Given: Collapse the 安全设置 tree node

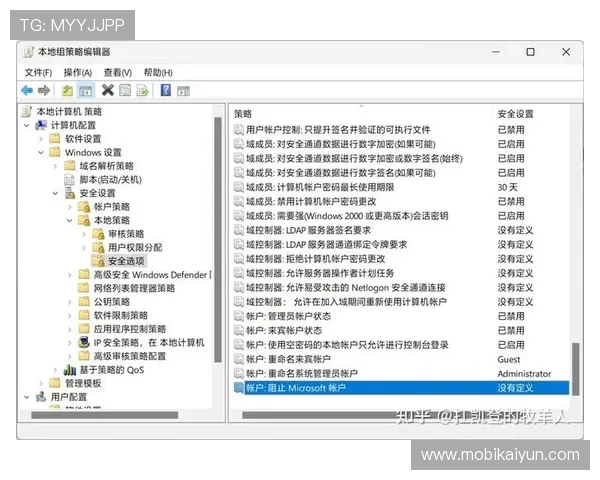Looking at the screenshot, I should [55, 193].
